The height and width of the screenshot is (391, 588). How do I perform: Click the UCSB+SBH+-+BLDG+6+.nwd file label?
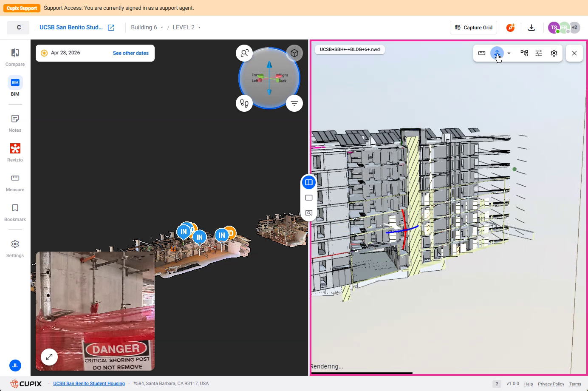click(350, 50)
